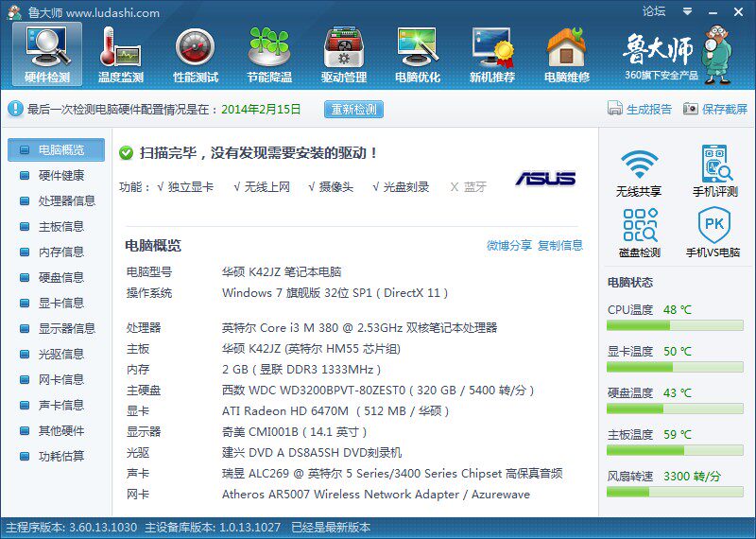The width and height of the screenshot is (756, 539).
Task: Launch the 手机VS电脑 PK tool
Action: click(x=713, y=232)
